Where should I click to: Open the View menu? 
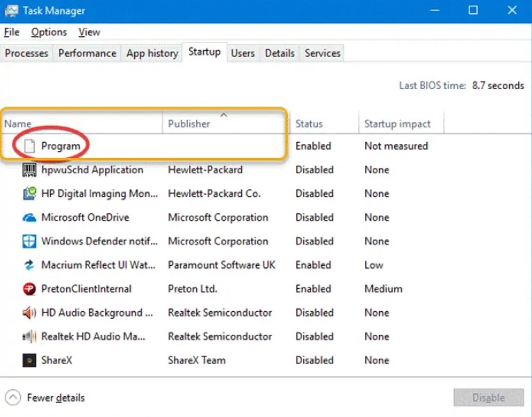tap(89, 32)
